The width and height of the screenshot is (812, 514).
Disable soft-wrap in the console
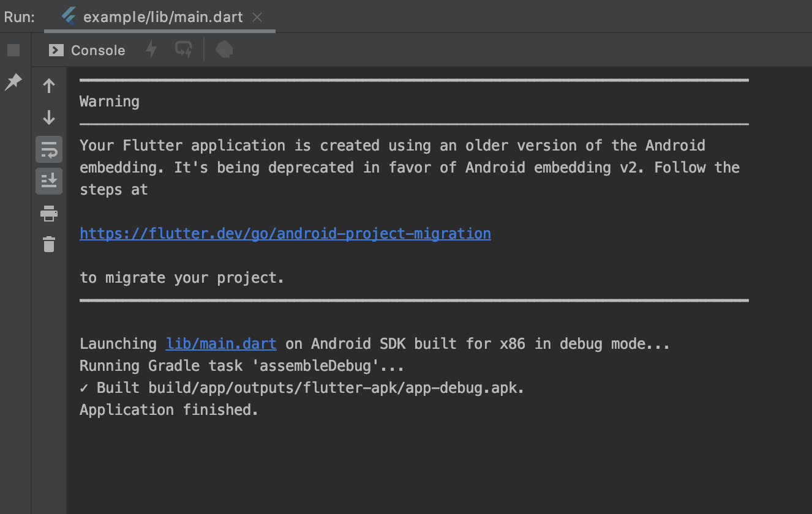pyautogui.click(x=49, y=149)
